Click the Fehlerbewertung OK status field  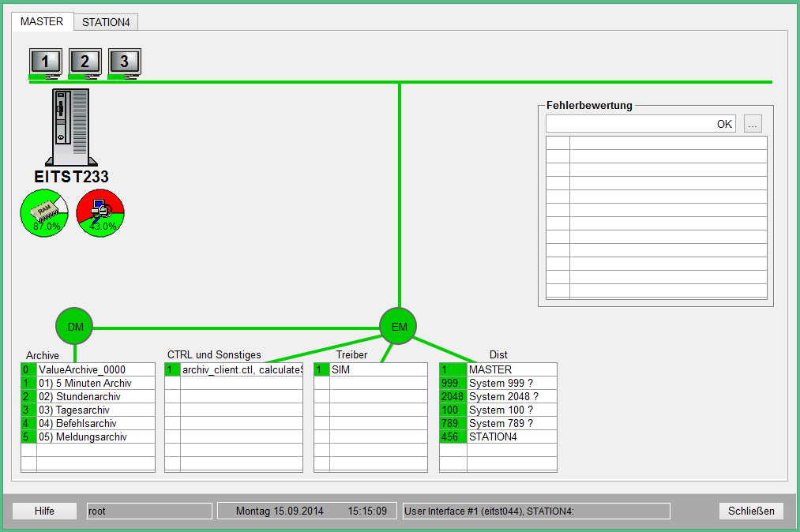[x=640, y=124]
